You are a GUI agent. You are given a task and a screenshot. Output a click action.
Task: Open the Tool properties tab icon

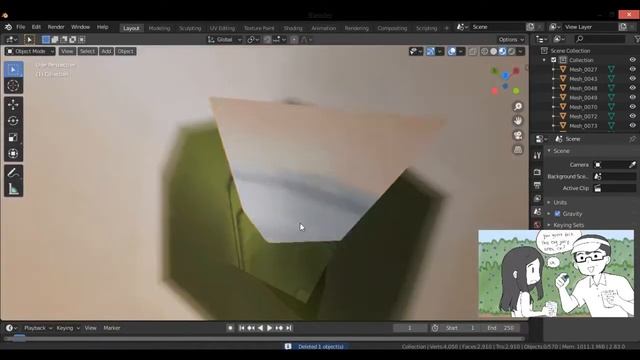pyautogui.click(x=537, y=155)
